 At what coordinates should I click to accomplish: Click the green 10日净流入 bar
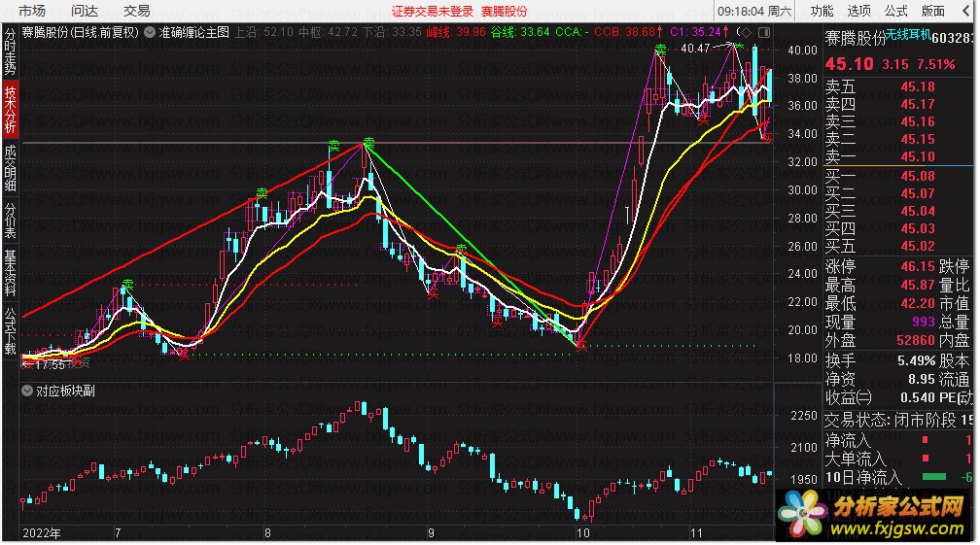(933, 477)
